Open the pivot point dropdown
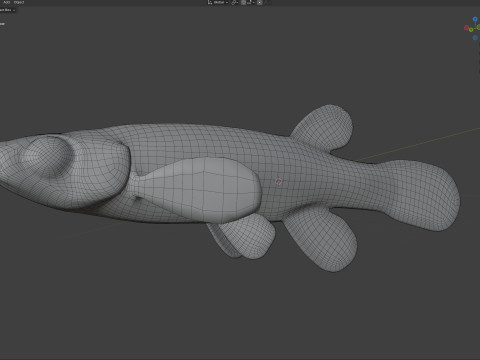The width and height of the screenshot is (480, 360). [234, 2]
